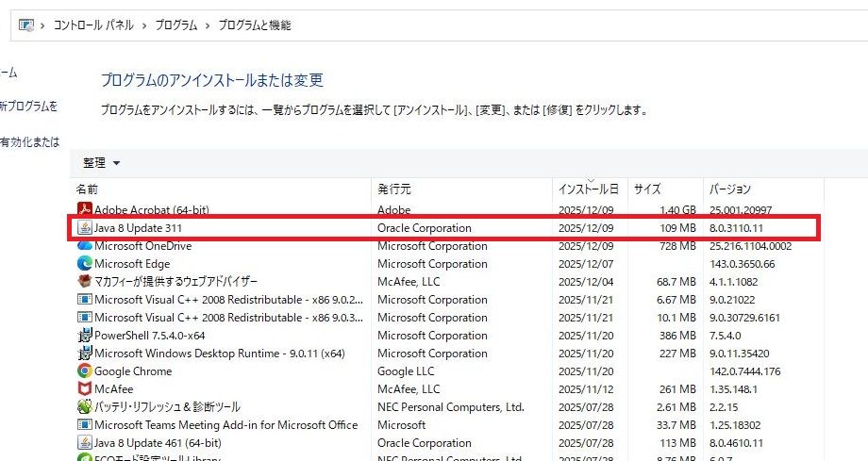
Task: Click the McAfee shield icon
Action: (x=84, y=389)
